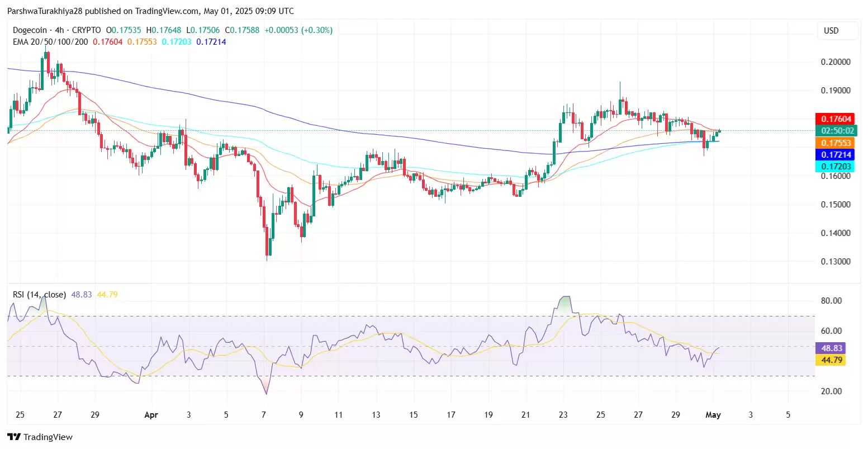
Task: Click the Dogecoin 4h CRYPTO symbol title
Action: tap(56, 30)
